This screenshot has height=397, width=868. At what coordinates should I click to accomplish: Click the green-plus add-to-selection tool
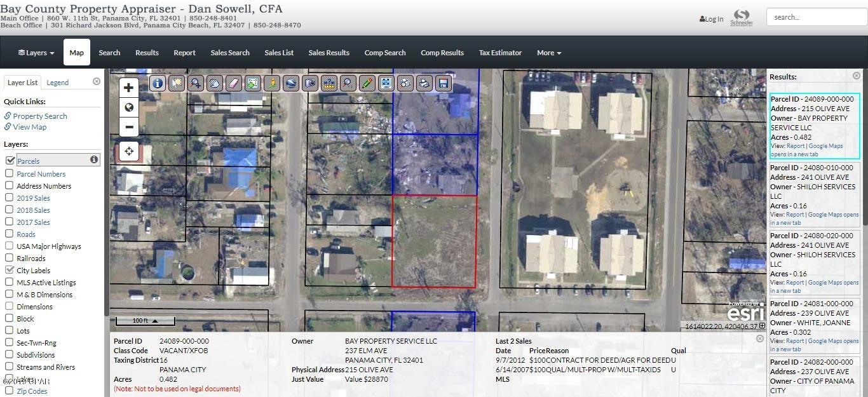[253, 83]
